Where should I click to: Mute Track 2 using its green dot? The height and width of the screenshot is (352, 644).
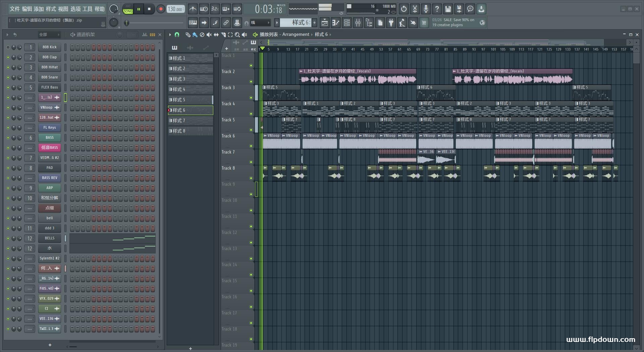(251, 81)
